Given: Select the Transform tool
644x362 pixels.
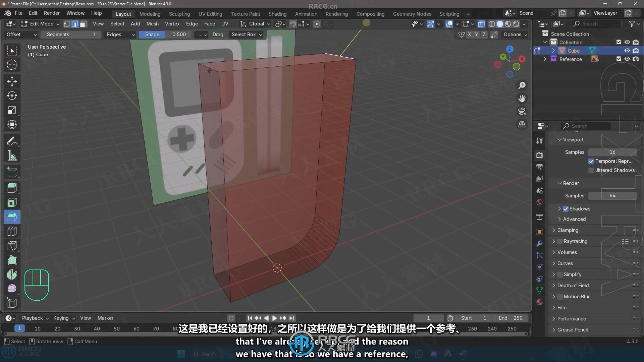Looking at the screenshot, I should [12, 125].
